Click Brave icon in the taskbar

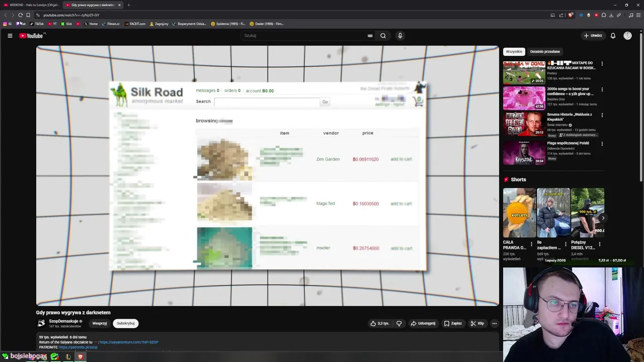tap(80, 357)
